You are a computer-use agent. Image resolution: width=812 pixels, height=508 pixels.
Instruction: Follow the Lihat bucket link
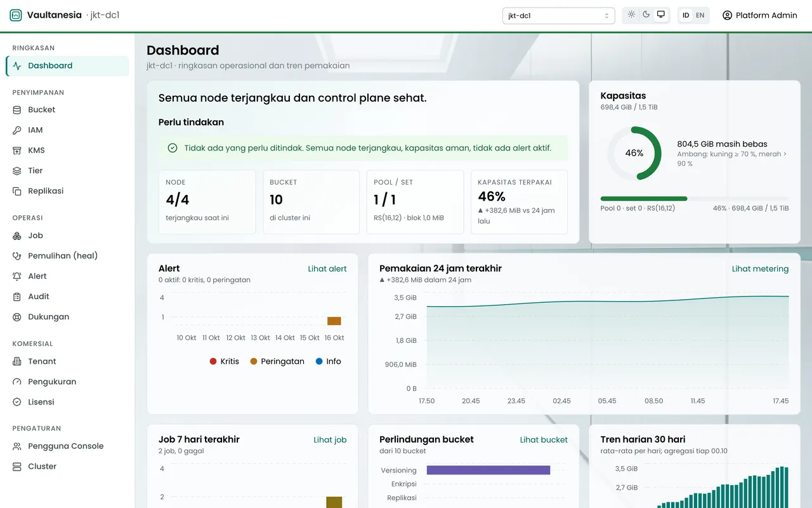[x=544, y=439]
